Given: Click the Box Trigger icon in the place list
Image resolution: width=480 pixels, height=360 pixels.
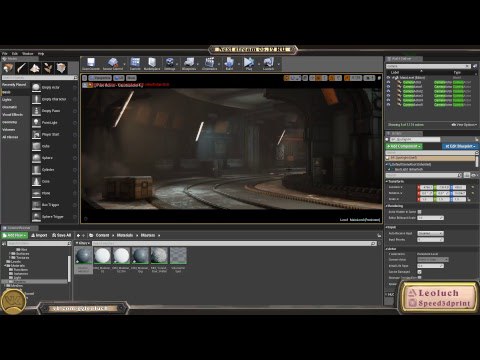Looking at the screenshot, I should click(x=36, y=205).
